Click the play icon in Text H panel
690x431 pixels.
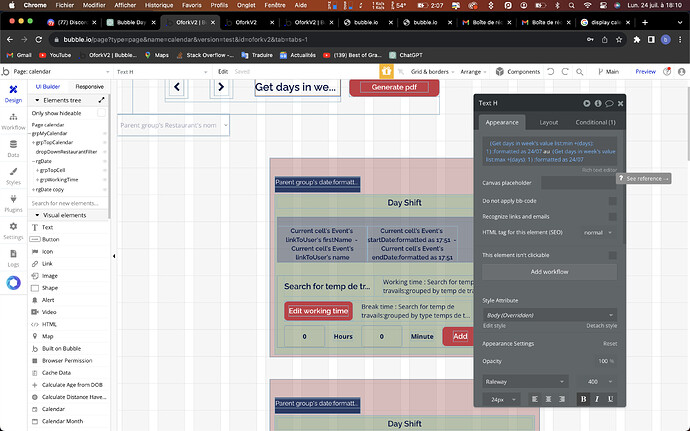pos(587,103)
